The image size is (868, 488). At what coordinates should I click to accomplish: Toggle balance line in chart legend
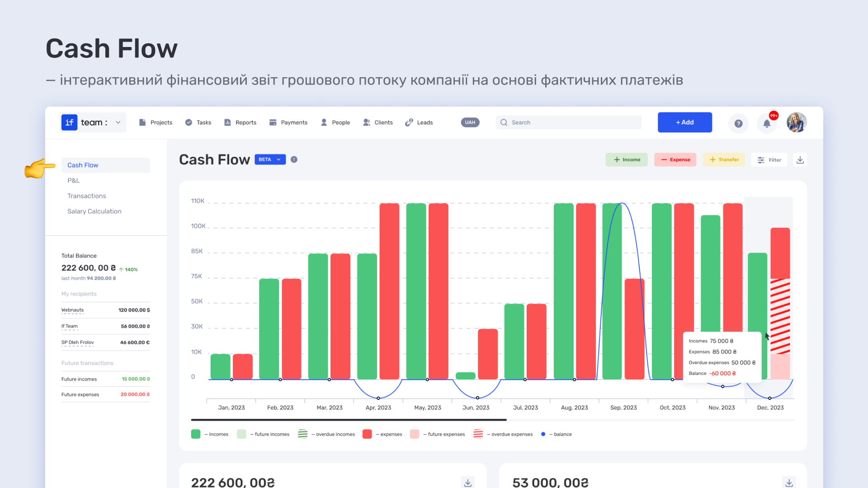pos(557,434)
